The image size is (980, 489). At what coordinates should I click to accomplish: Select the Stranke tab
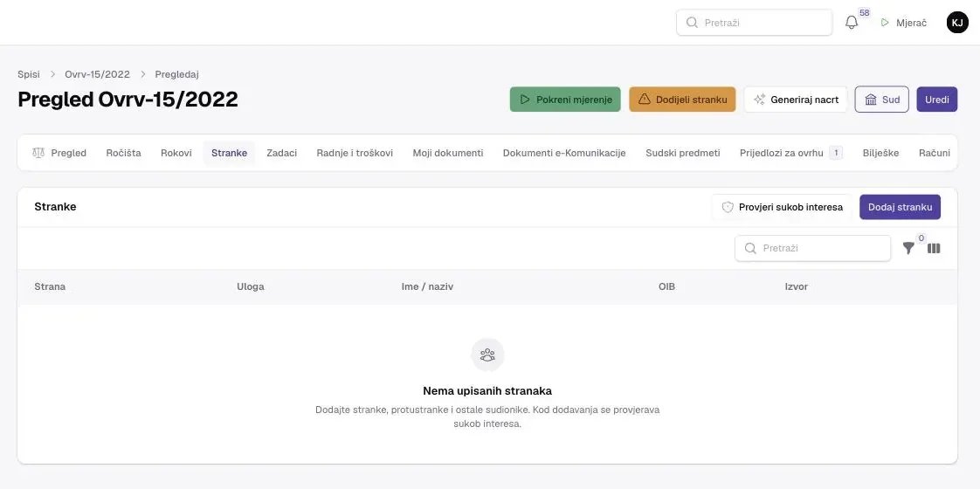(229, 153)
